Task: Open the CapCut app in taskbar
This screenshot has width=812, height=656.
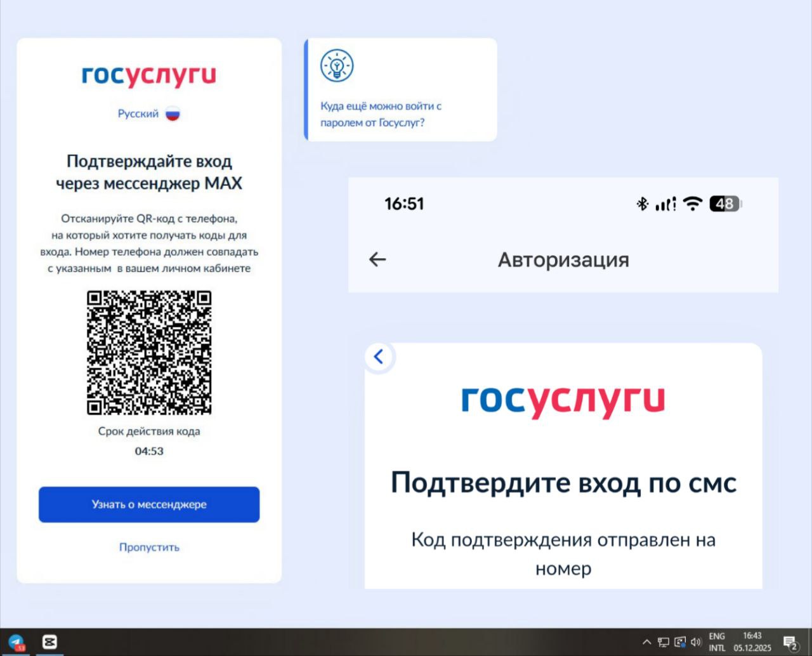Action: coord(49,642)
